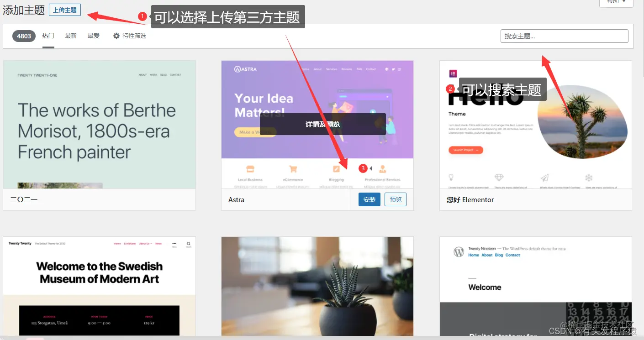Preview the Astra theme with 预览
This screenshot has height=340, width=644.
(396, 199)
